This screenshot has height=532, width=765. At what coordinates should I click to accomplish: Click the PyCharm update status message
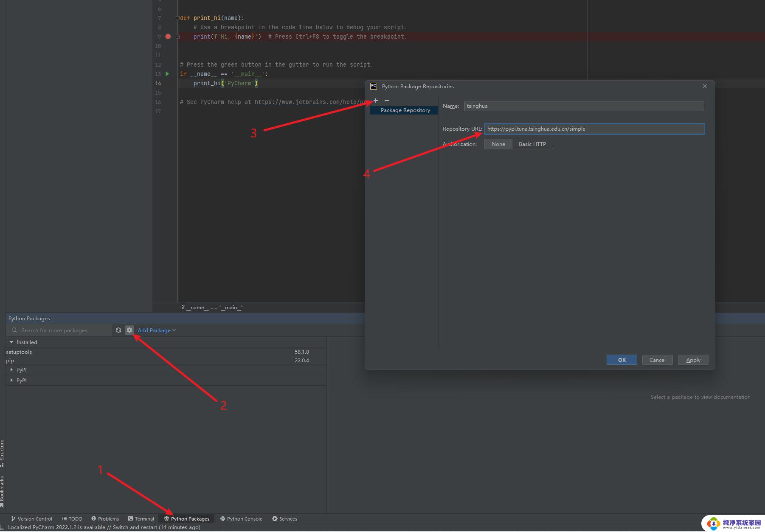tap(104, 527)
